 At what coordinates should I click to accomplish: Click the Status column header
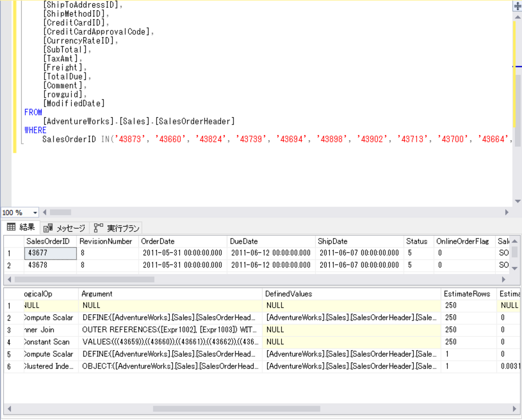[419, 241]
